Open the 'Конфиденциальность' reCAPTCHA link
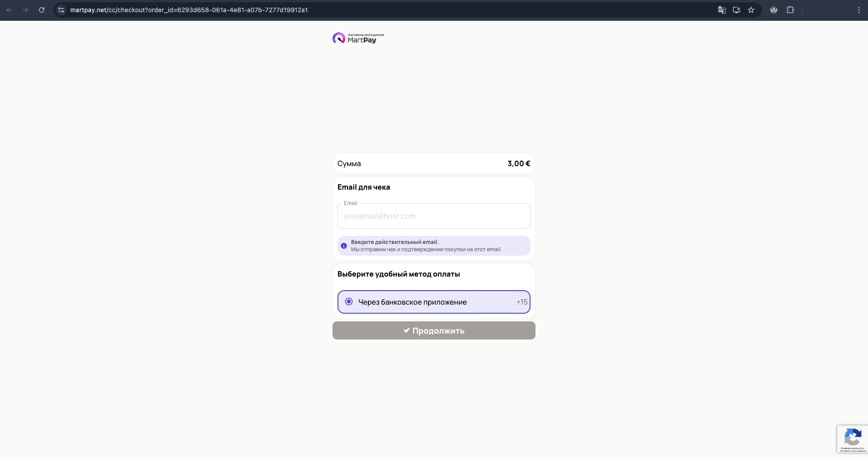 (x=852, y=448)
